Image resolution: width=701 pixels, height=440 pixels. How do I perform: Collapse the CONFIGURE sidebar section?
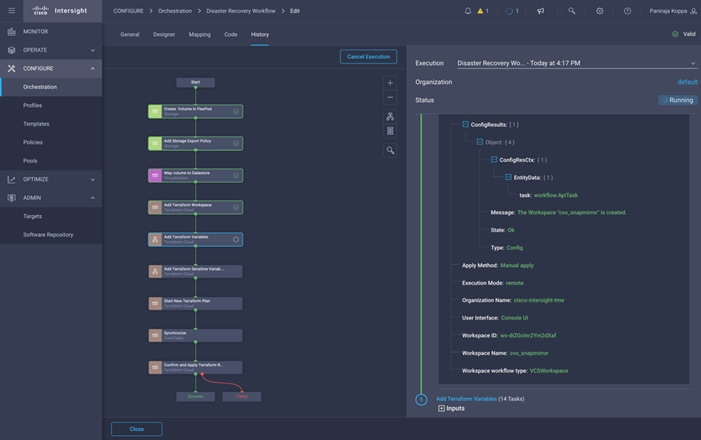pyautogui.click(x=51, y=68)
